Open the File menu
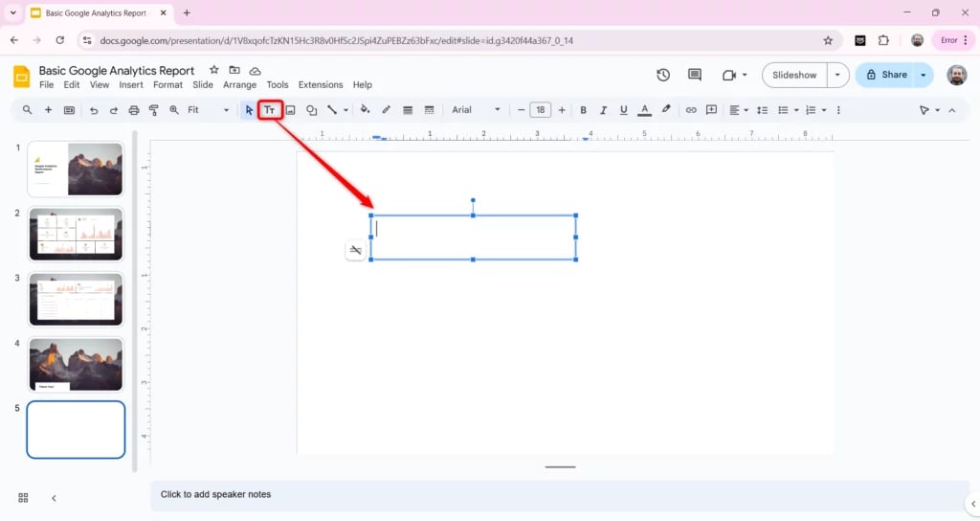This screenshot has width=980, height=521. coord(47,84)
